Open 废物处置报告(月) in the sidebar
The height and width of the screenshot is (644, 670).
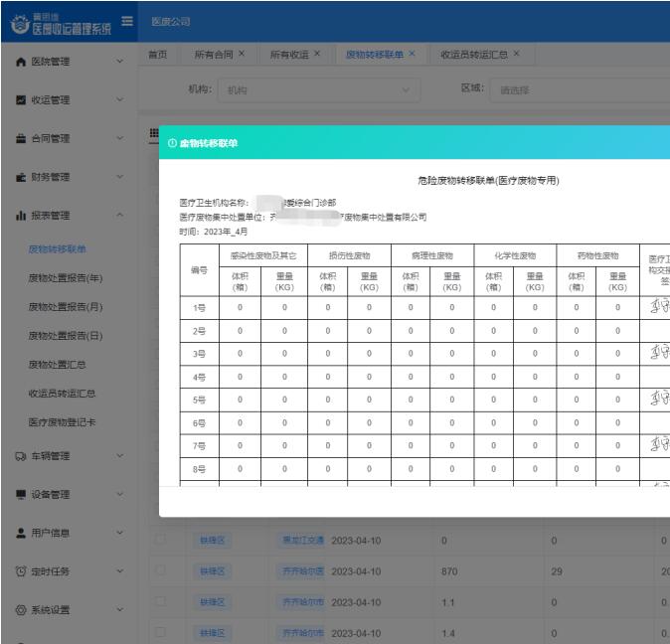click(x=66, y=306)
